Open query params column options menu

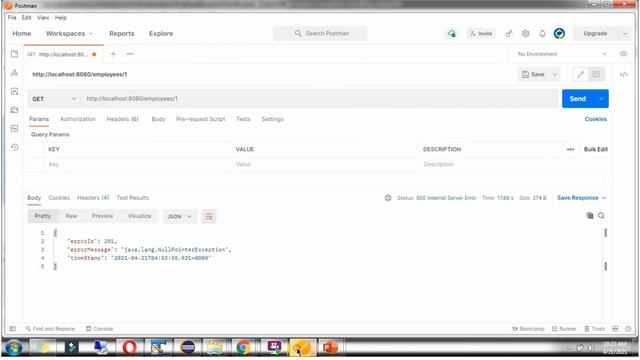[570, 149]
